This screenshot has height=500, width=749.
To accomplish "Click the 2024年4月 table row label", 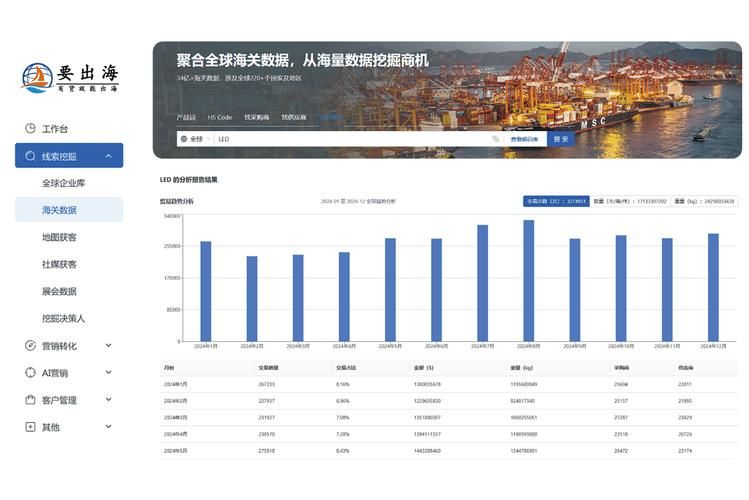I will [x=176, y=435].
